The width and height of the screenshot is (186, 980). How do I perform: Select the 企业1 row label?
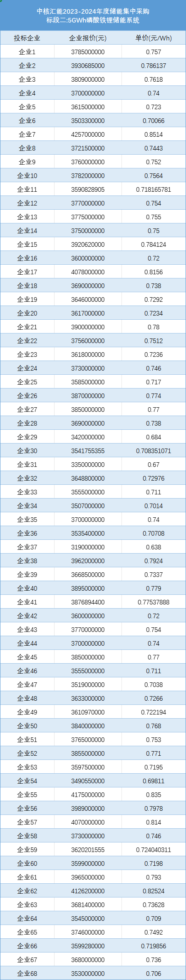(27, 52)
